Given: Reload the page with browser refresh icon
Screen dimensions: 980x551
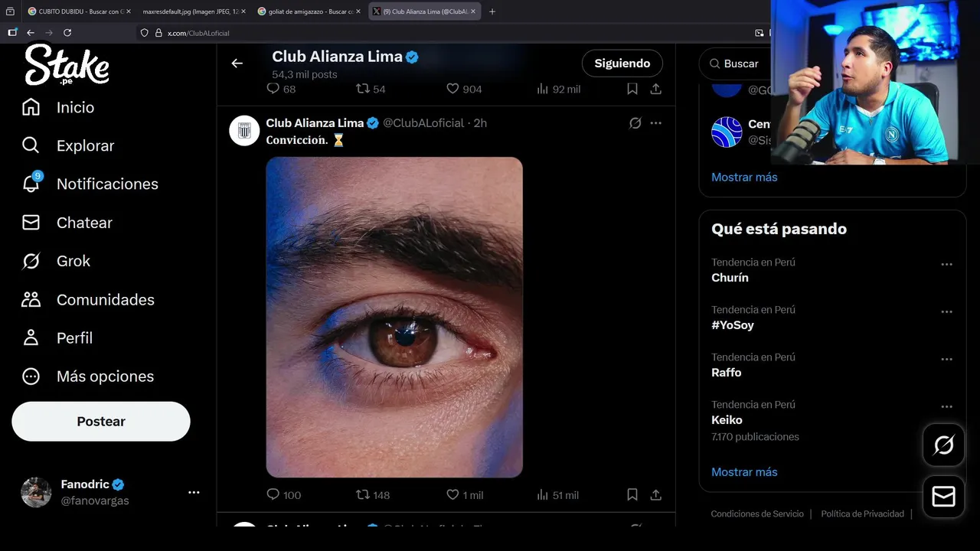Looking at the screenshot, I should pos(67,33).
